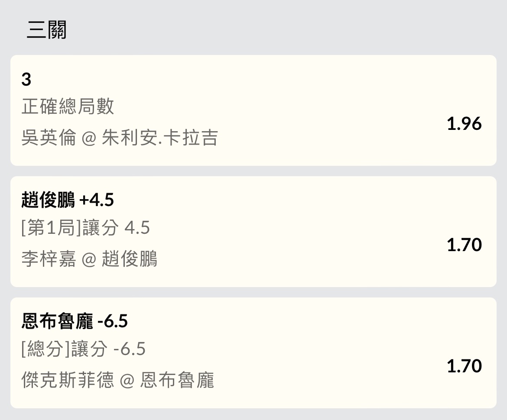Screen dimensions: 507x420
Task: Click the @ between 吳英倫 and 朱利安.卡拉吉
Action: point(88,139)
